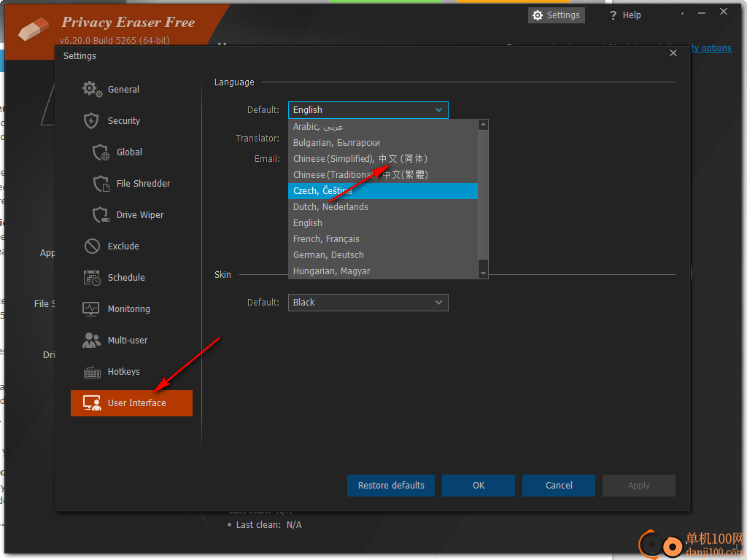Open the Schedule calendar icon

(x=92, y=278)
